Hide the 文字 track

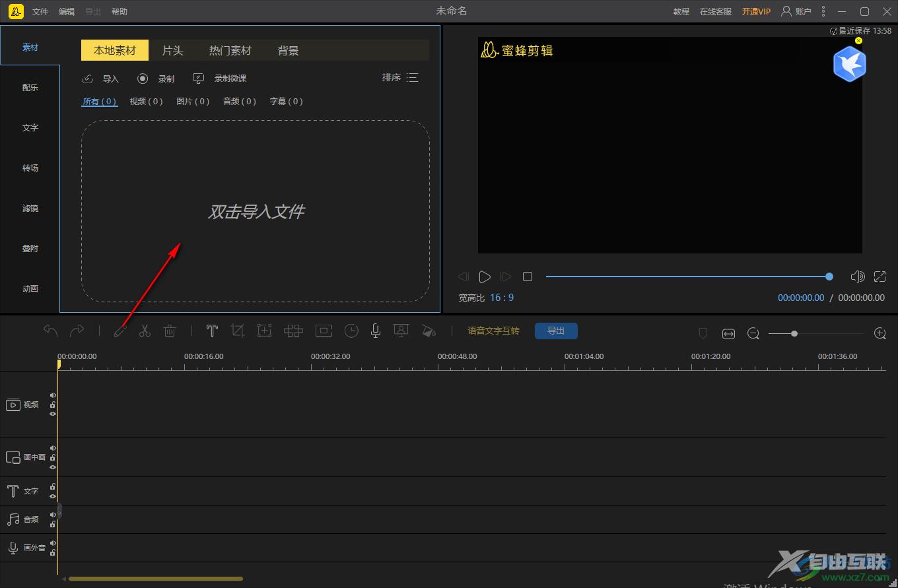[53, 496]
